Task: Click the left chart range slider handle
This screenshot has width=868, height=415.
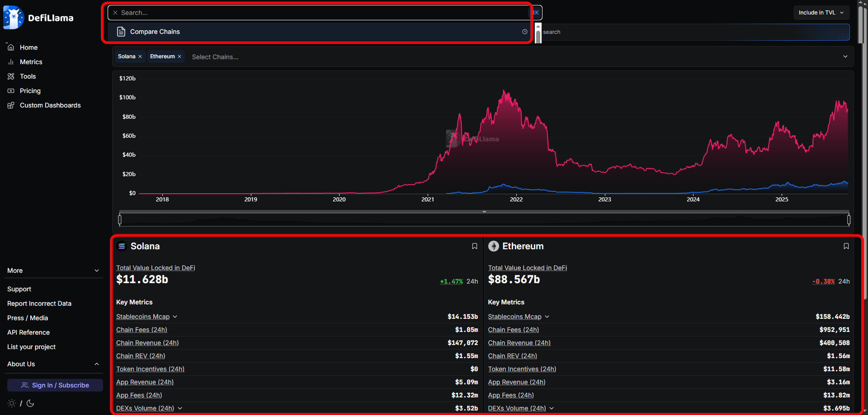Action: tap(120, 220)
